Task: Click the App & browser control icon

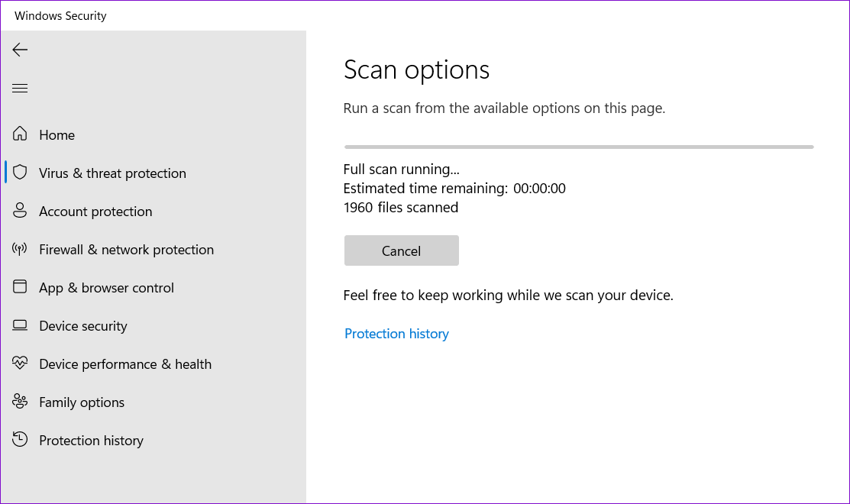Action: pyautogui.click(x=20, y=287)
